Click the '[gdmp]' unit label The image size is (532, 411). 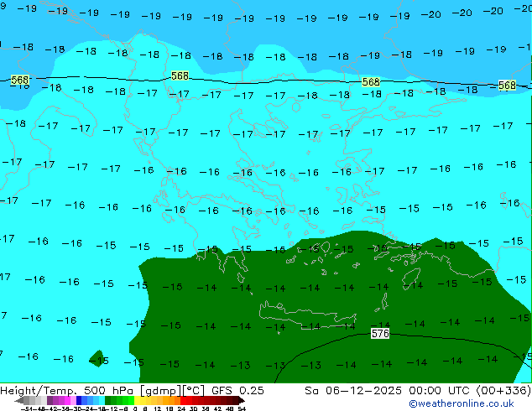(x=160, y=391)
